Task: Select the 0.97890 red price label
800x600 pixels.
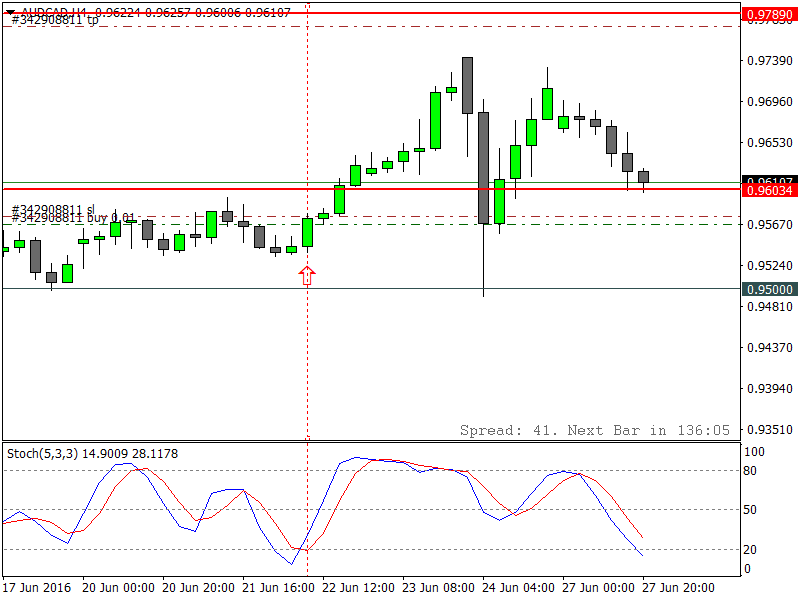Action: click(x=769, y=15)
